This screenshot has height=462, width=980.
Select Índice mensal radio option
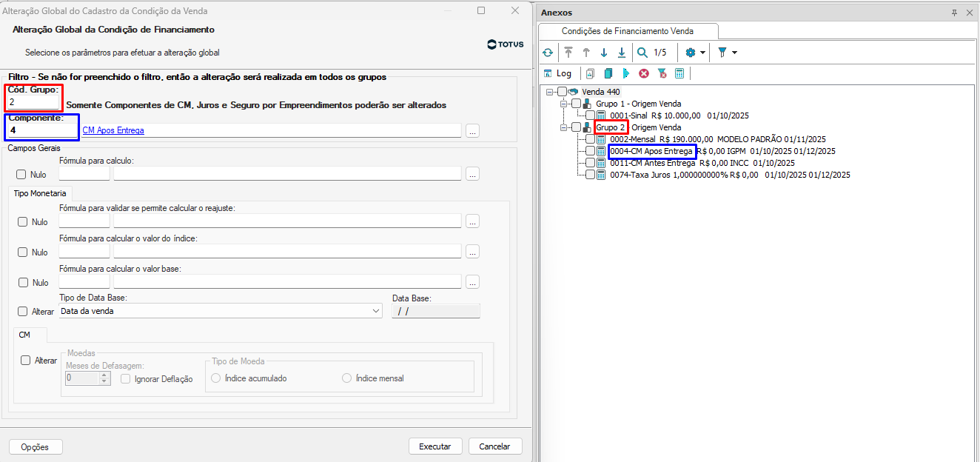click(x=346, y=378)
